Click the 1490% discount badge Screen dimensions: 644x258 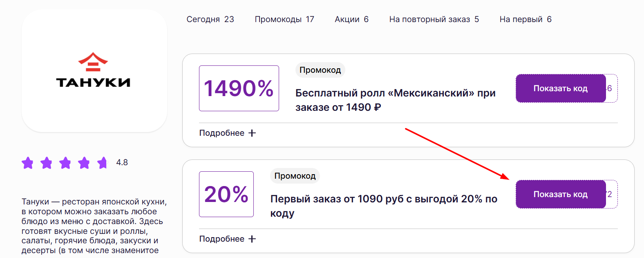(239, 88)
